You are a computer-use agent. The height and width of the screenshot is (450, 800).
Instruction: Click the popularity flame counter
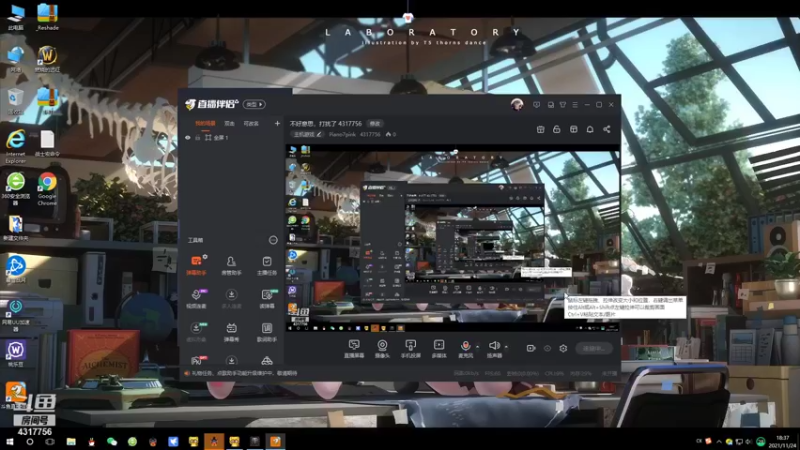coord(391,134)
